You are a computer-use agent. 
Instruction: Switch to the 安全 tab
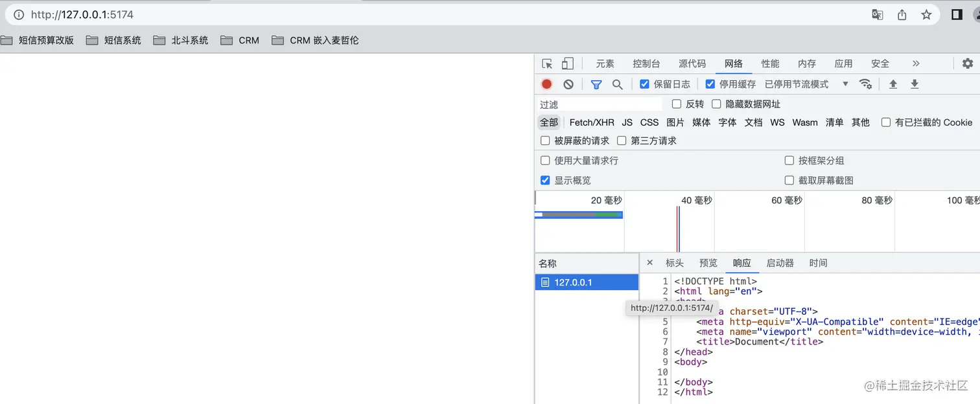tap(880, 63)
